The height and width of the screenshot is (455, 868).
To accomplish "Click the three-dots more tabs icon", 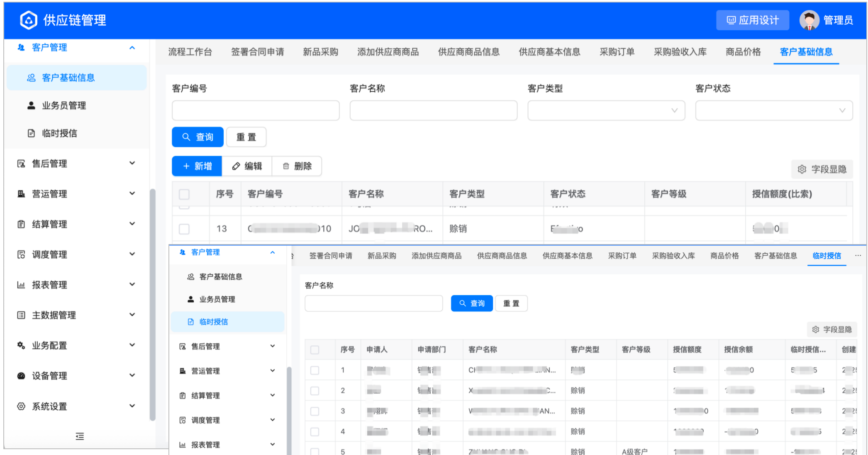I will pyautogui.click(x=858, y=256).
